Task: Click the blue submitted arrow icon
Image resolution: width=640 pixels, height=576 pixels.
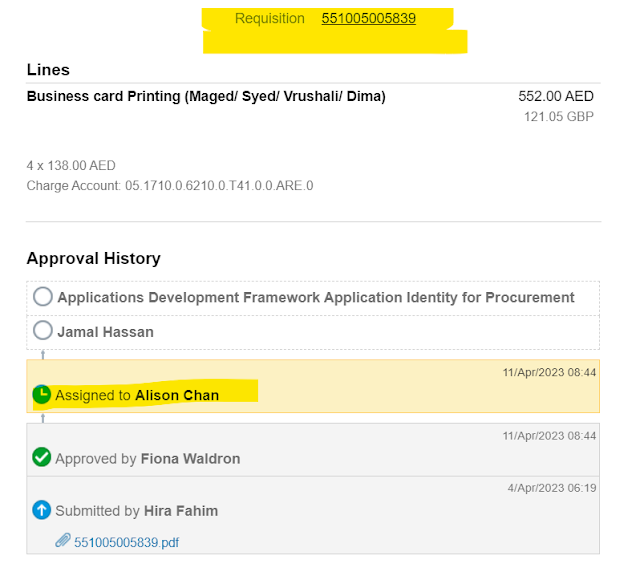Action: pyautogui.click(x=42, y=510)
